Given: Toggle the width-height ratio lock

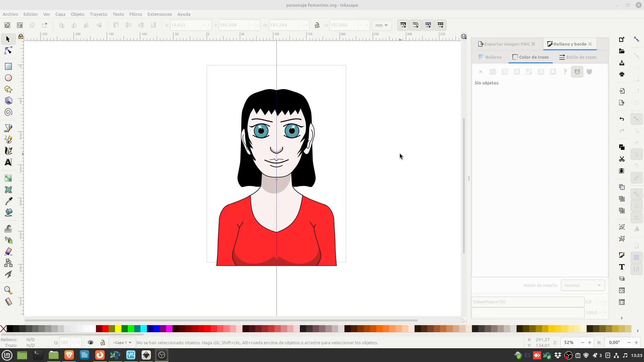Looking at the screenshot, I should pyautogui.click(x=317, y=25).
